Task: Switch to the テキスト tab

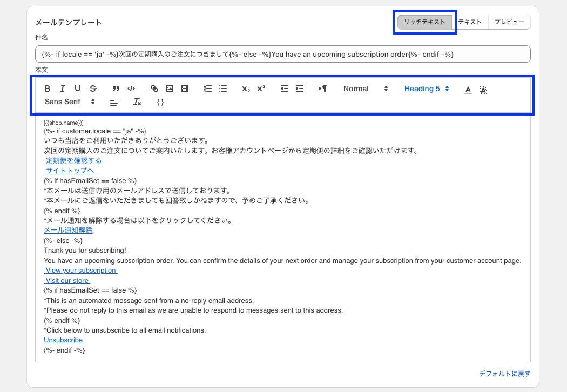Action: [x=470, y=22]
